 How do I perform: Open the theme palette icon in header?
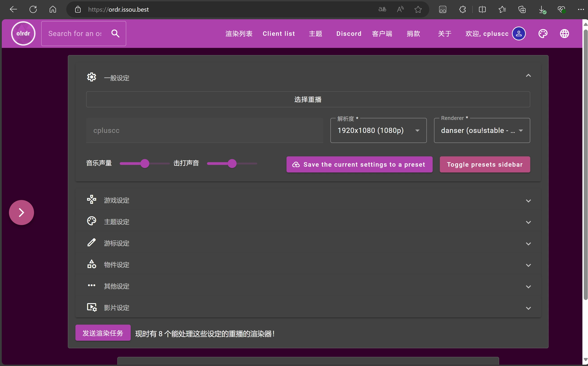[543, 33]
